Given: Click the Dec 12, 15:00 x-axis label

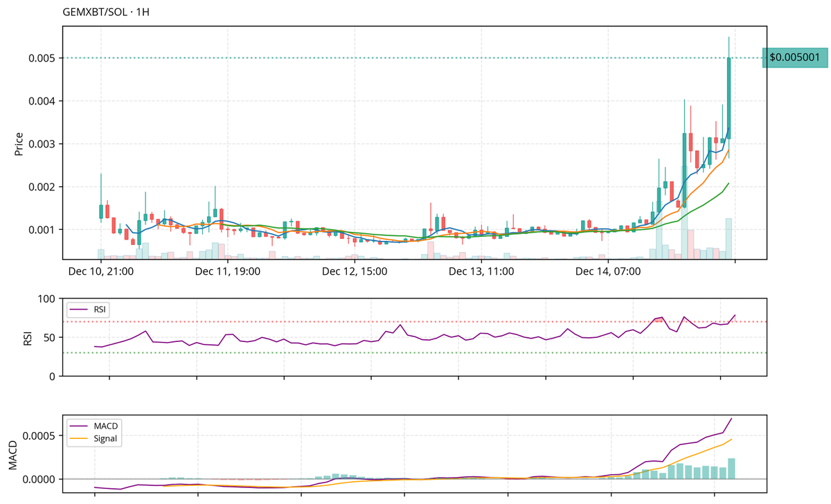Looking at the screenshot, I should [355, 271].
